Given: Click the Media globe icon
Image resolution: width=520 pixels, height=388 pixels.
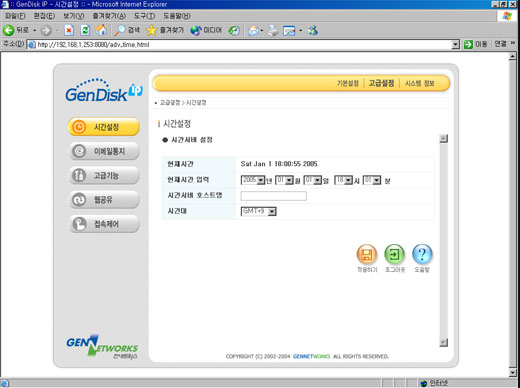Looking at the screenshot, I should [196, 30].
